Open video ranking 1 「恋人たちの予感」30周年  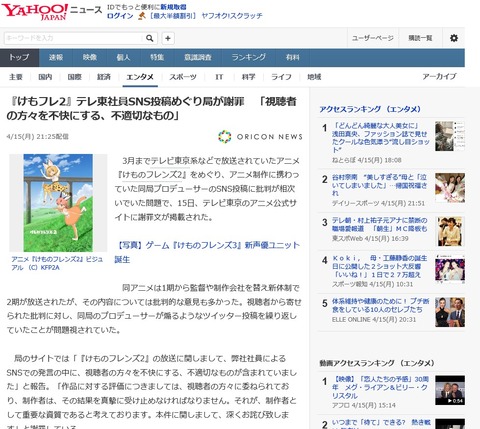pyautogui.click(x=380, y=387)
